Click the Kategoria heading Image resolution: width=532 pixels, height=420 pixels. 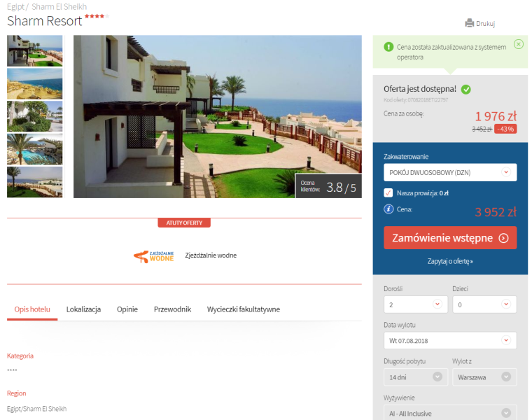[20, 356]
